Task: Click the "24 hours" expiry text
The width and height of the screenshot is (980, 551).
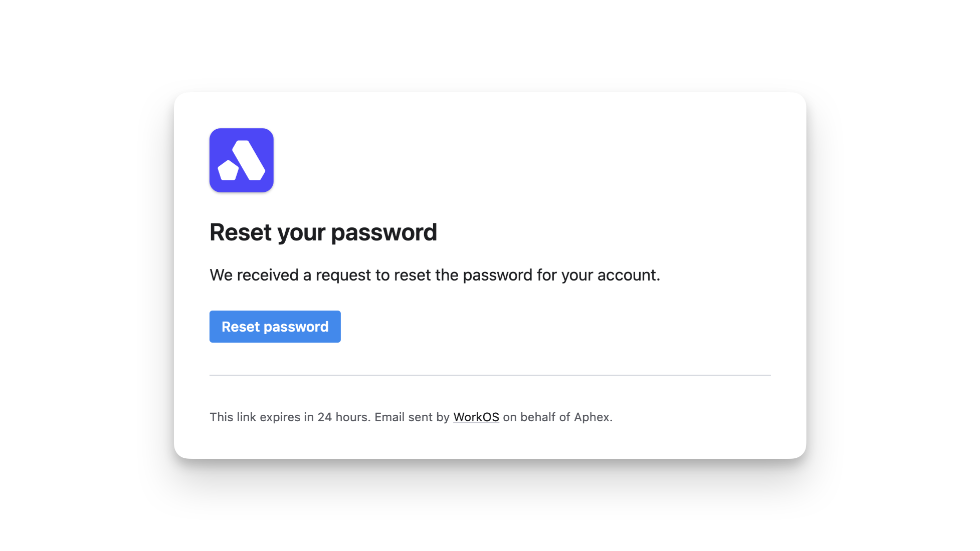Action: (343, 417)
